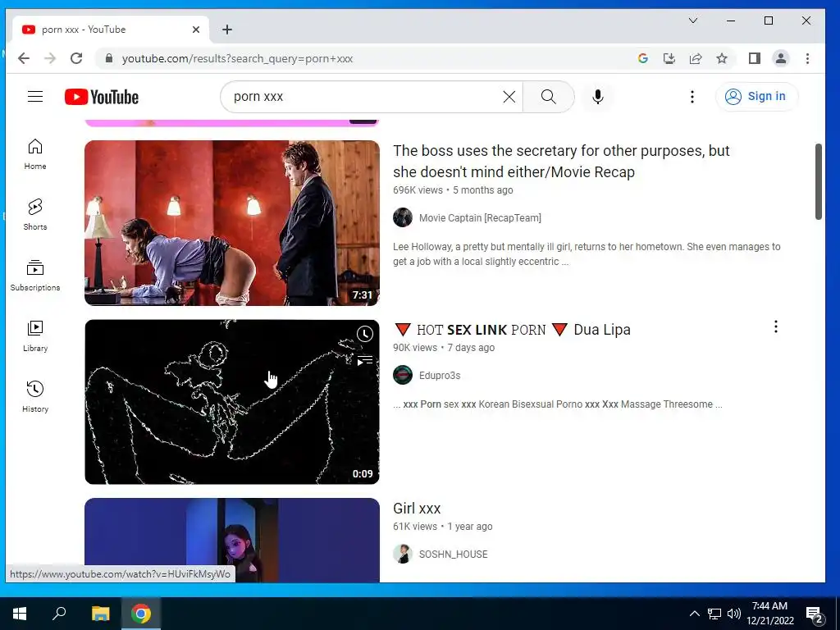Bookmark this page with the star icon
This screenshot has height=630, width=840.
(x=722, y=58)
